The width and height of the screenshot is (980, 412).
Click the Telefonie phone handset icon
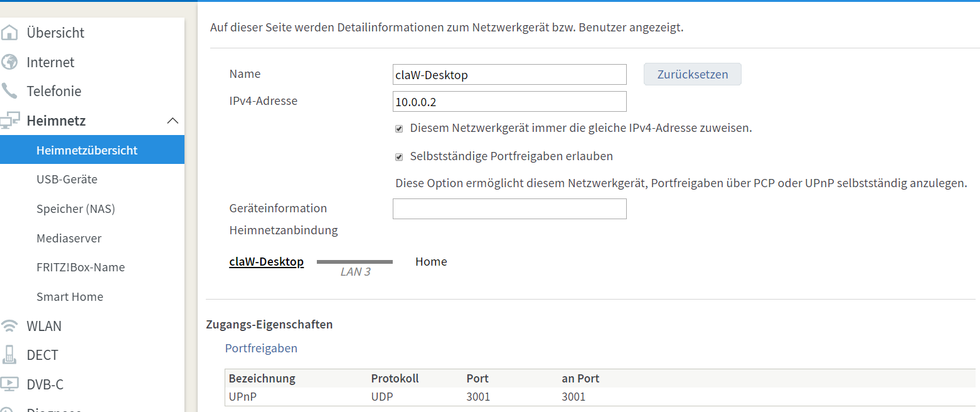[9, 91]
